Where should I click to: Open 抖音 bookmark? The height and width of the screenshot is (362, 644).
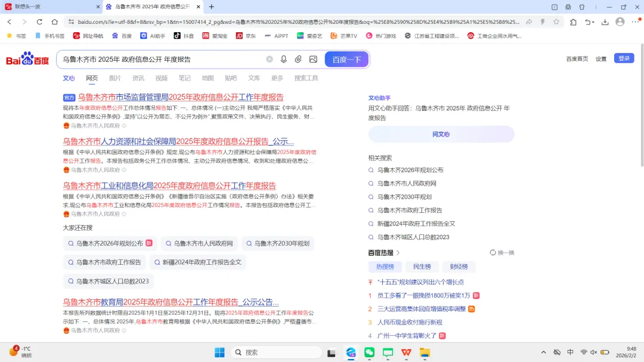click(x=184, y=36)
